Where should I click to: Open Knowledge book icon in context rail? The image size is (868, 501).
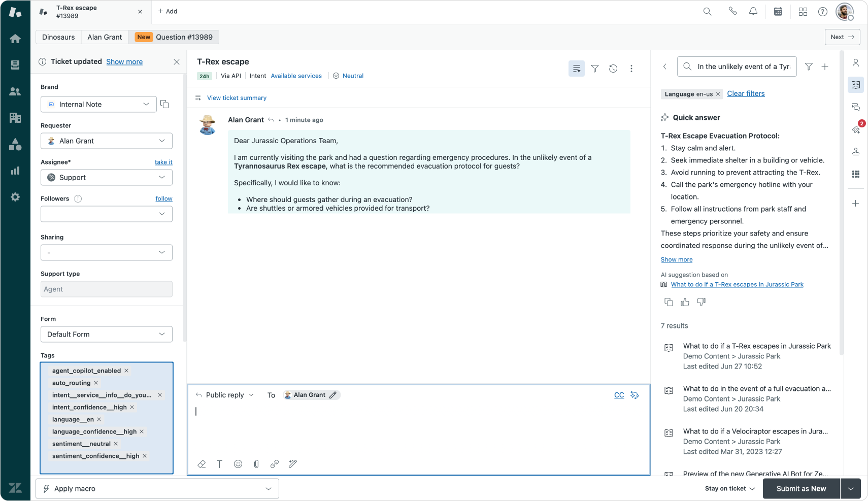pos(856,85)
